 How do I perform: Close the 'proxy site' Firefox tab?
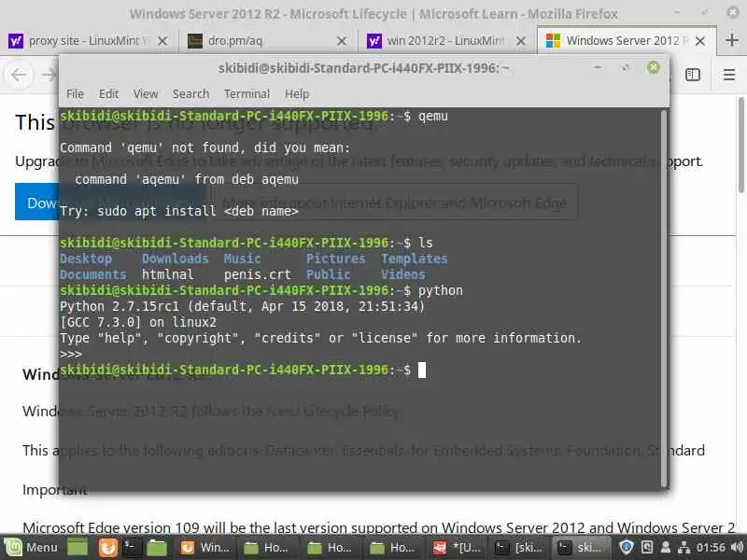coord(162,41)
